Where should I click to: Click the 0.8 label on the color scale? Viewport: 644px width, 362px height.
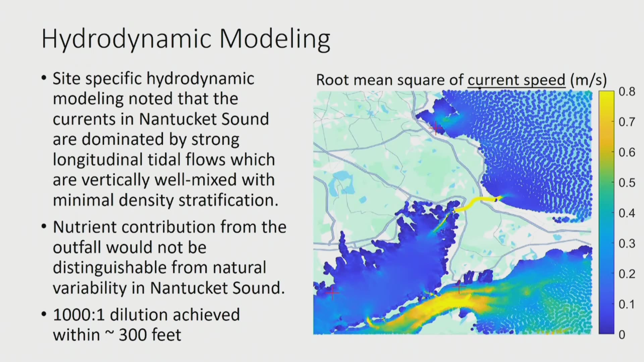click(627, 92)
